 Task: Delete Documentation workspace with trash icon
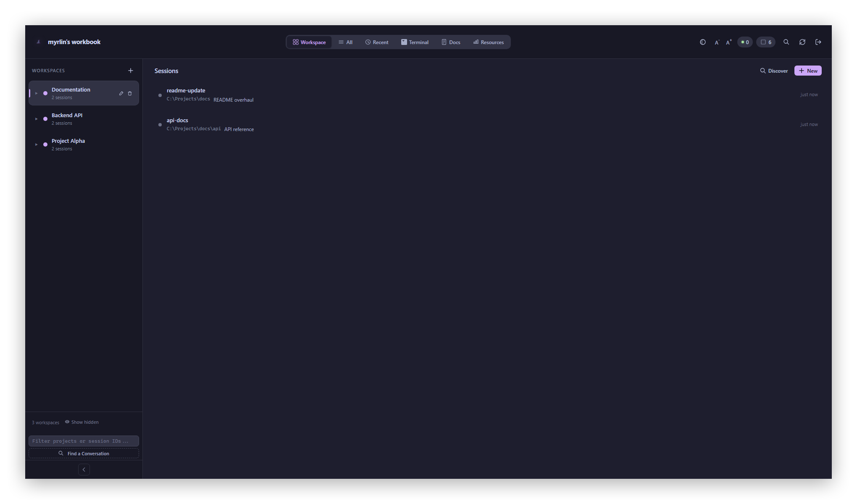point(130,93)
